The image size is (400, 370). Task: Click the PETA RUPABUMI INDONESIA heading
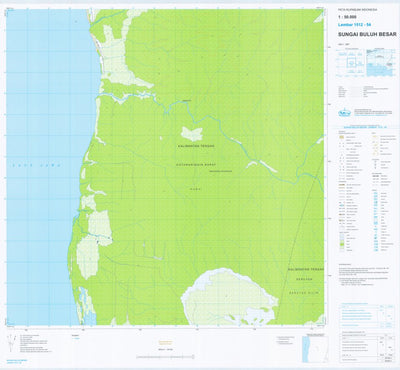click(x=357, y=10)
